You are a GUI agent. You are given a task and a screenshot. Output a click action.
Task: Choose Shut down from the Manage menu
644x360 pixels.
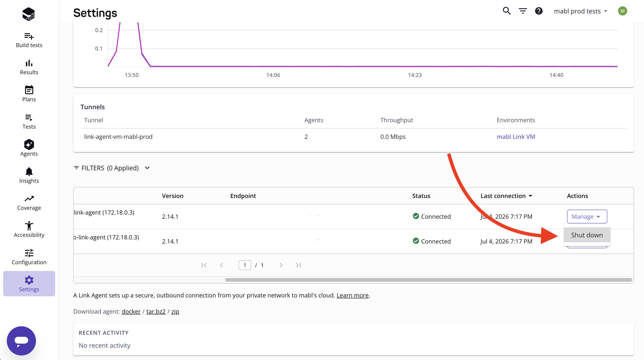(x=587, y=235)
